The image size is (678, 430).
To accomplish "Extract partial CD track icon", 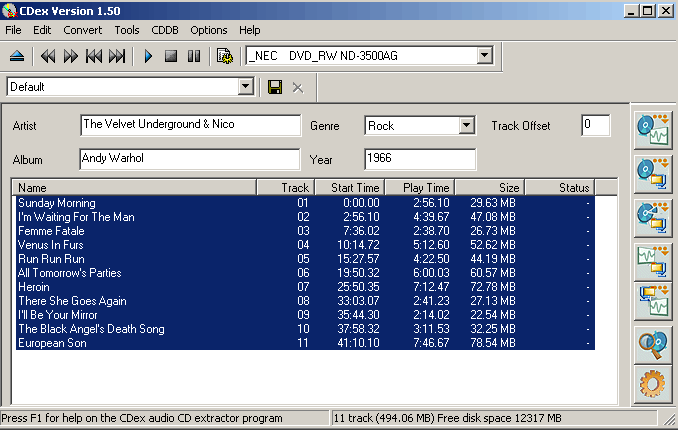I will (x=653, y=218).
